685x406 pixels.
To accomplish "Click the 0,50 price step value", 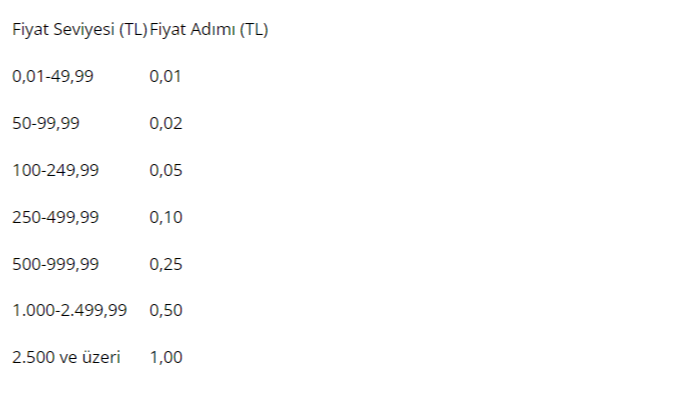I will (166, 310).
